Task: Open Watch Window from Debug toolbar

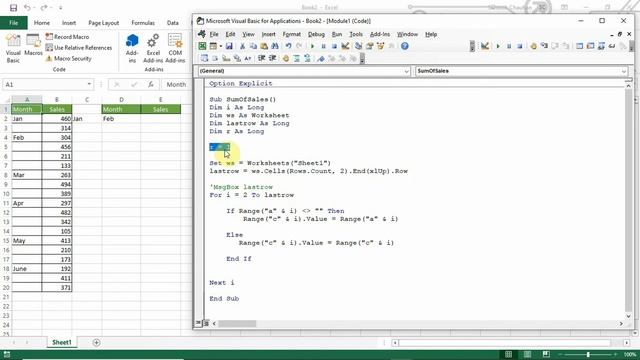Action: point(601,46)
